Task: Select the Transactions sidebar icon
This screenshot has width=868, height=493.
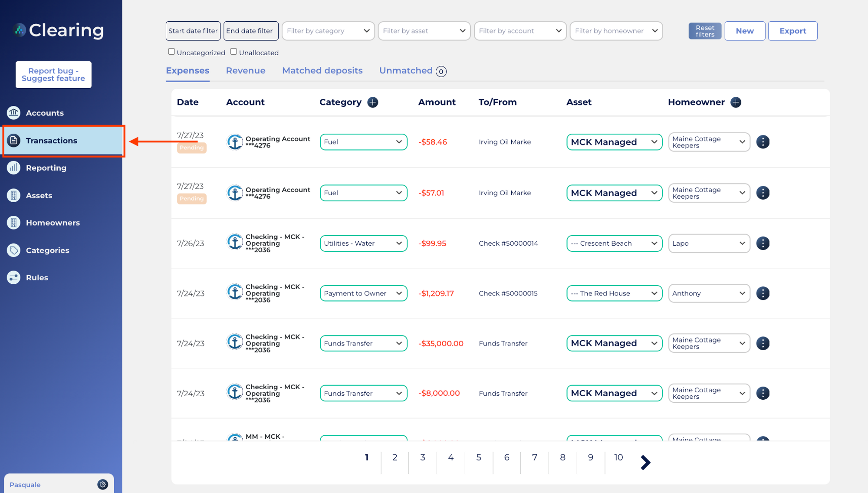Action: [13, 140]
